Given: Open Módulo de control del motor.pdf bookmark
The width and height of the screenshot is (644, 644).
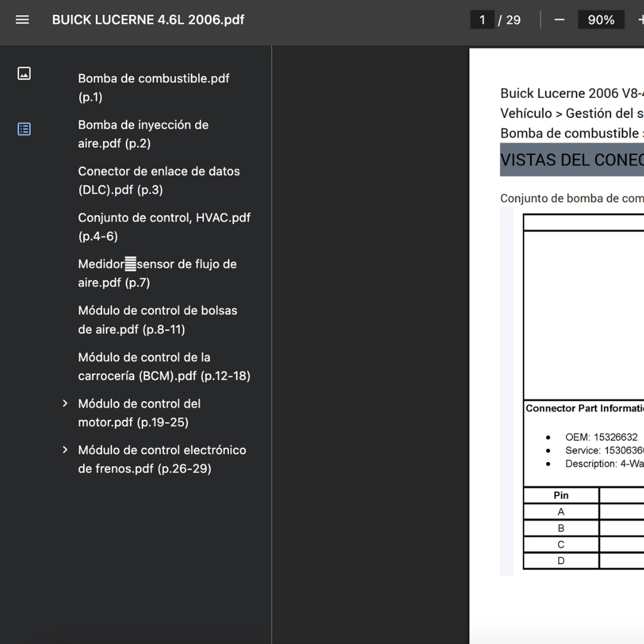Looking at the screenshot, I should coord(139,413).
